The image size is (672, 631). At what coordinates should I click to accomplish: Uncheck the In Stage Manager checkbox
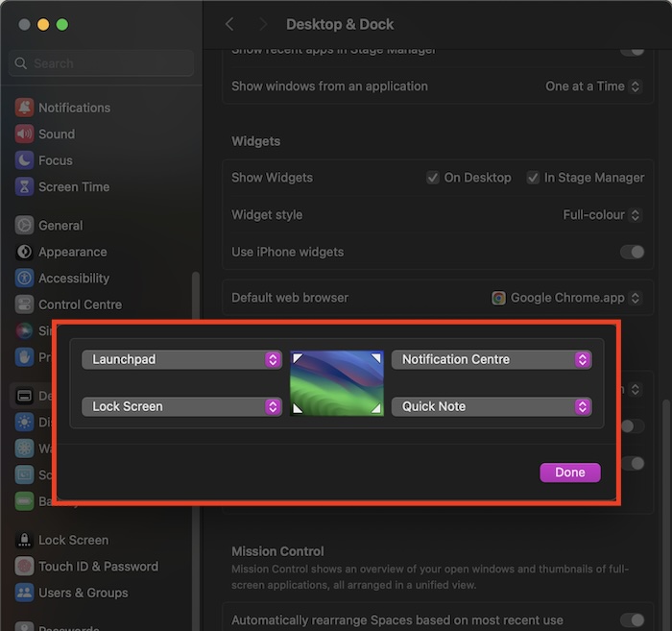click(x=533, y=178)
